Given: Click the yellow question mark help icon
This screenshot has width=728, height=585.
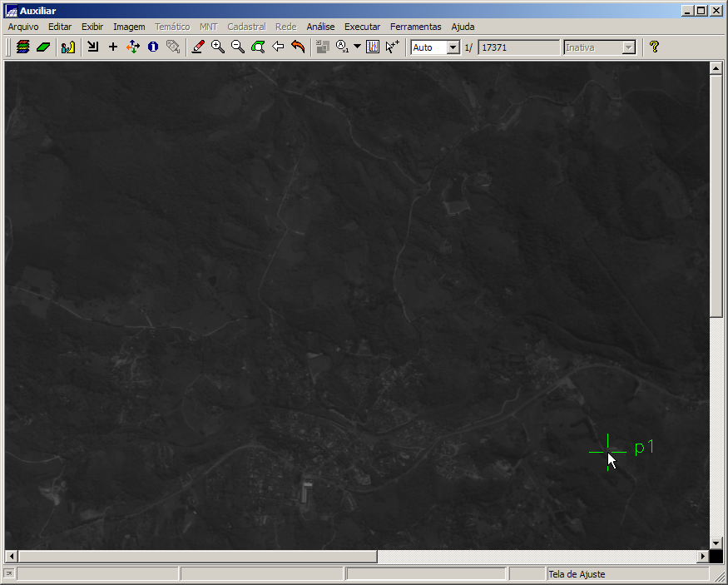Looking at the screenshot, I should click(x=654, y=47).
